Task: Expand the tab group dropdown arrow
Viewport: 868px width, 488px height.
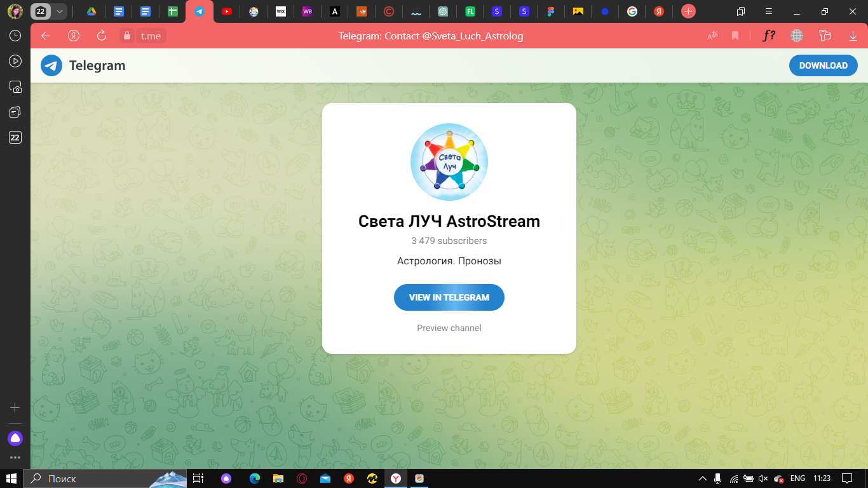Action: click(59, 11)
